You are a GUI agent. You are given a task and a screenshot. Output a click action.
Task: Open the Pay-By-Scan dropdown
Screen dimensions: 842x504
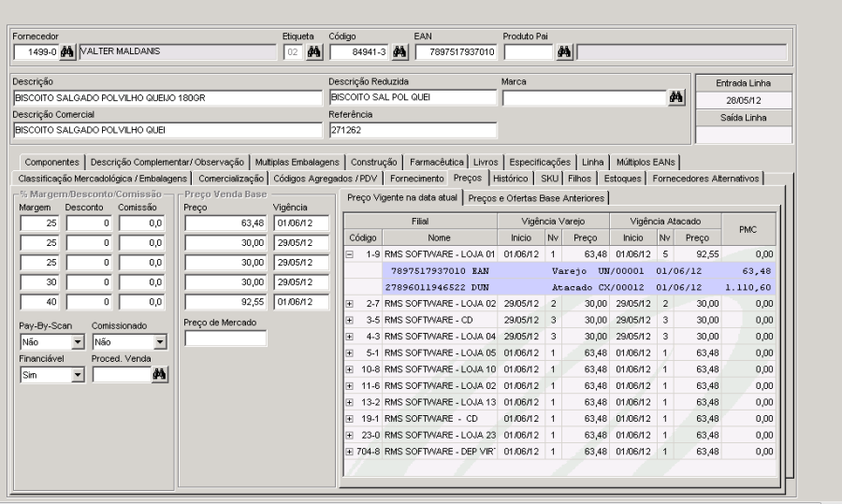pyautogui.click(x=79, y=342)
